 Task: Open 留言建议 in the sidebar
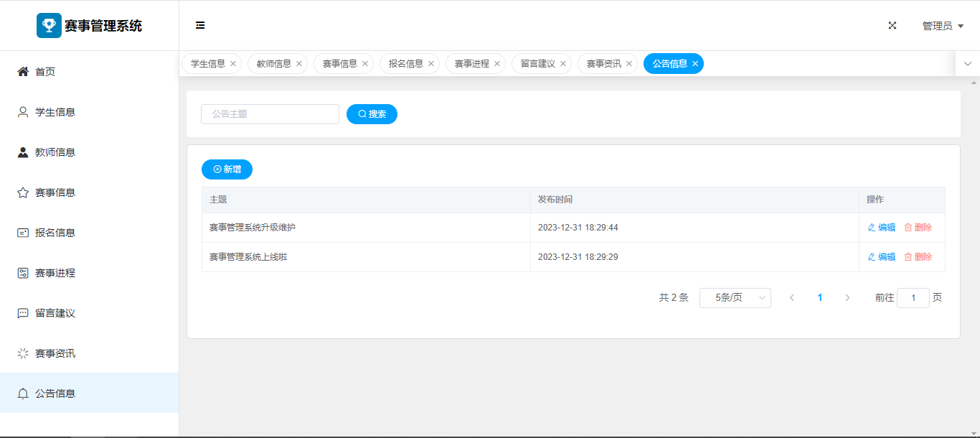pyautogui.click(x=55, y=313)
